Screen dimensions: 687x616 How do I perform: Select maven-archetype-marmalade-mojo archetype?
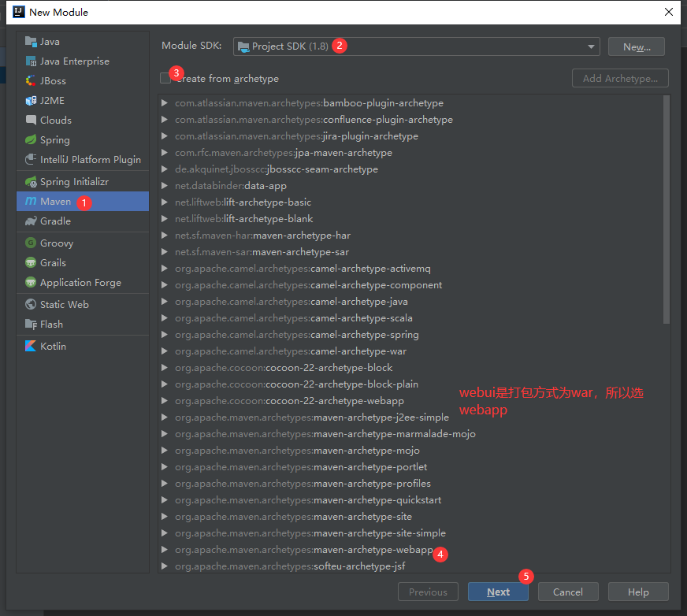tap(325, 434)
